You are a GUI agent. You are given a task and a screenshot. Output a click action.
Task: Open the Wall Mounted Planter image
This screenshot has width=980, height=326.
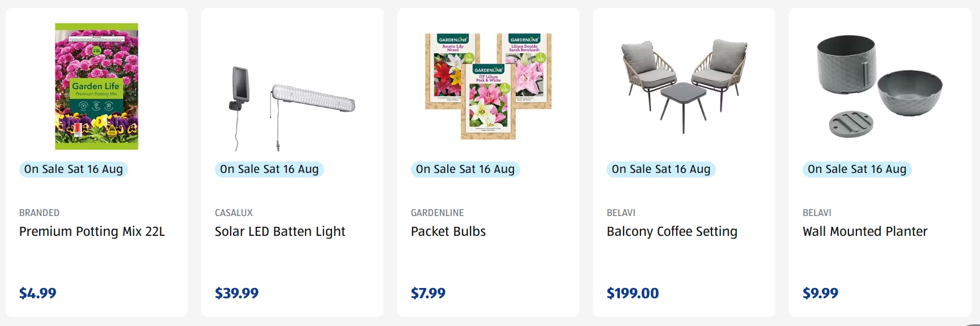coord(880,86)
